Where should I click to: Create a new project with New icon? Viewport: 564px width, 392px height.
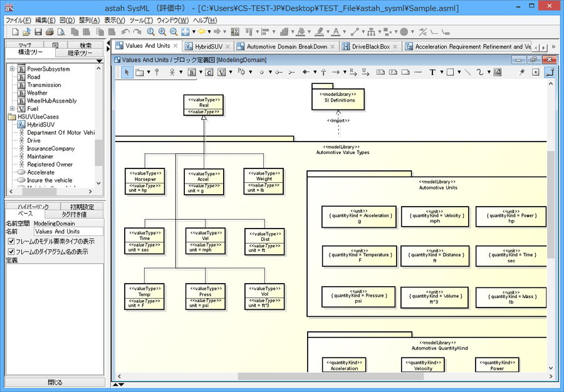click(x=16, y=32)
